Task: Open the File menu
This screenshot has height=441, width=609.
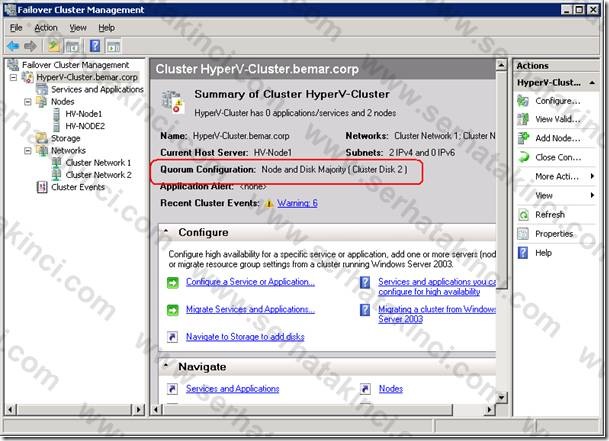Action: (x=16, y=28)
